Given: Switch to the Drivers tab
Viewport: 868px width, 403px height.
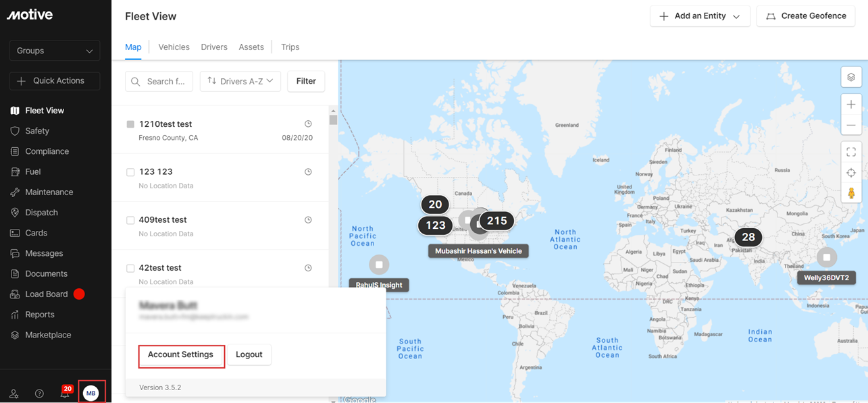Looking at the screenshot, I should click(x=214, y=47).
